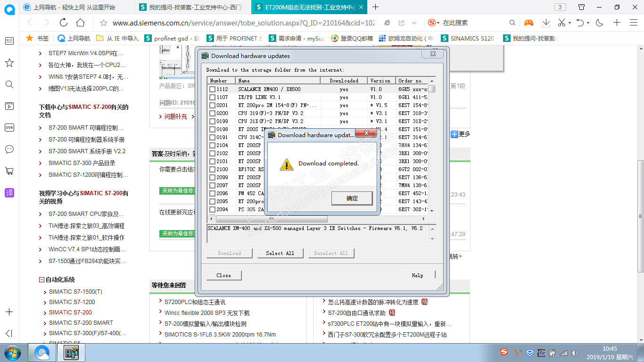The width and height of the screenshot is (644, 362).
Task: Open the S7-200 SMART 系统手册 V2.2 link
Action: 87,151
